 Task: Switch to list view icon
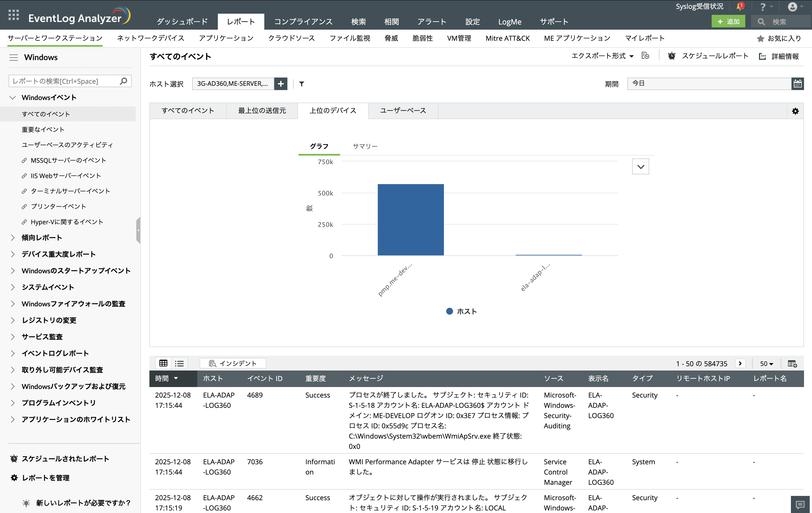[x=179, y=363]
